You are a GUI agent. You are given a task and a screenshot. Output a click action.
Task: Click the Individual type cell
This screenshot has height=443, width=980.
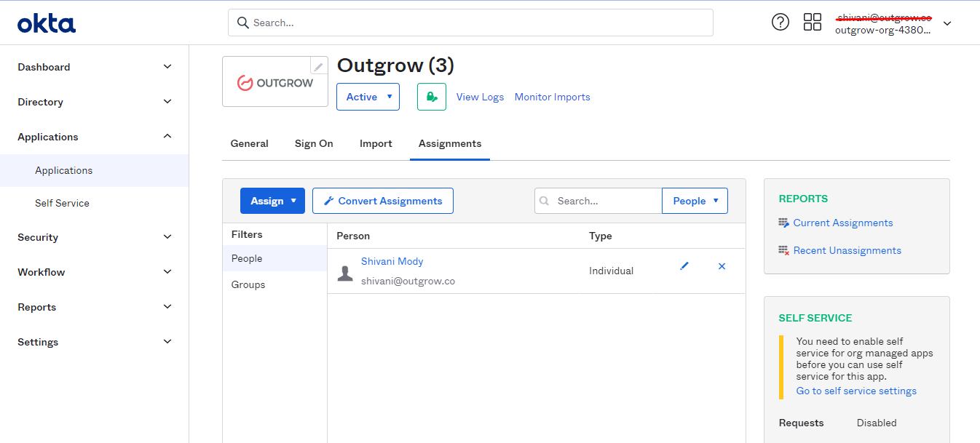[x=612, y=271]
